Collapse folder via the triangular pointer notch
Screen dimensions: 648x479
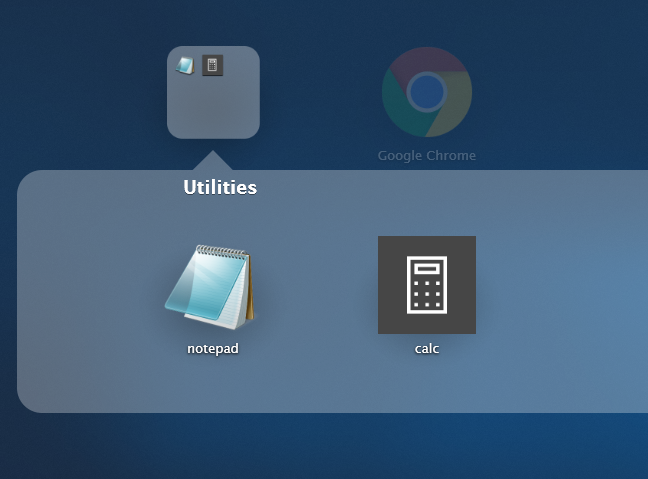tap(212, 162)
